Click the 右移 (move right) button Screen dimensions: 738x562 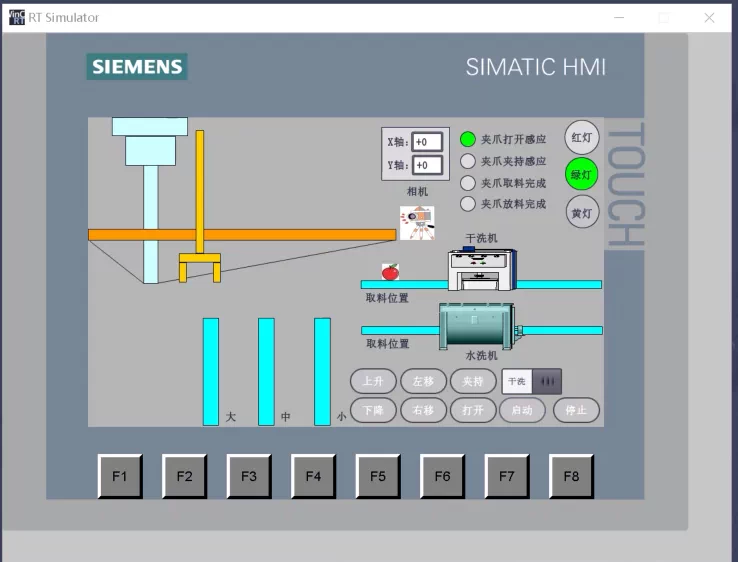pyautogui.click(x=423, y=410)
